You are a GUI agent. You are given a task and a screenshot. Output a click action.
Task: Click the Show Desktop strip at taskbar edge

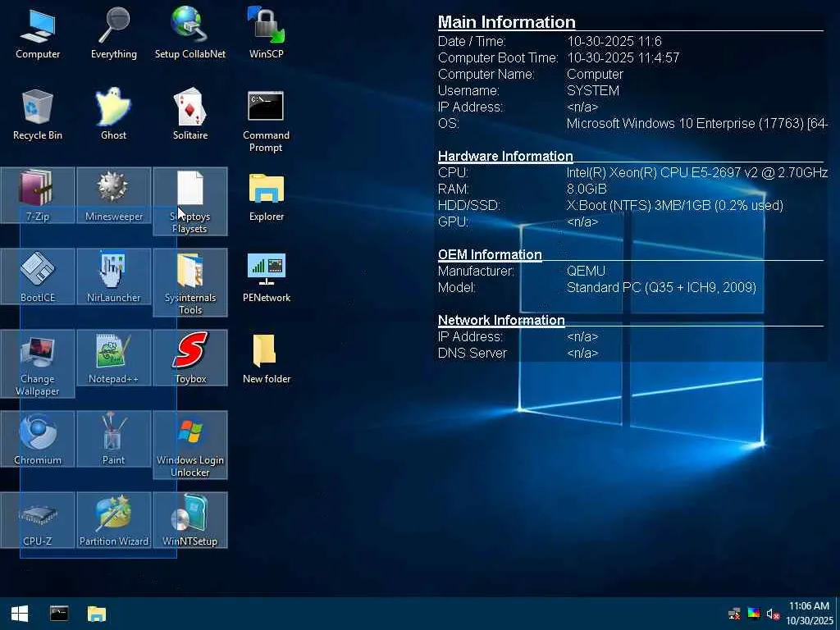(838, 614)
